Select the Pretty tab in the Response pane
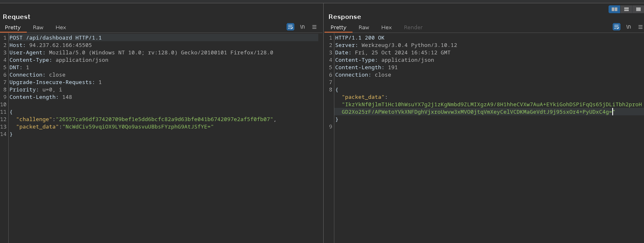The width and height of the screenshot is (644, 243). click(338, 27)
